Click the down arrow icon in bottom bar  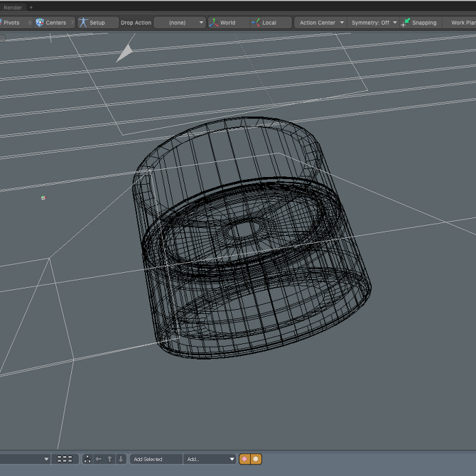[121, 459]
